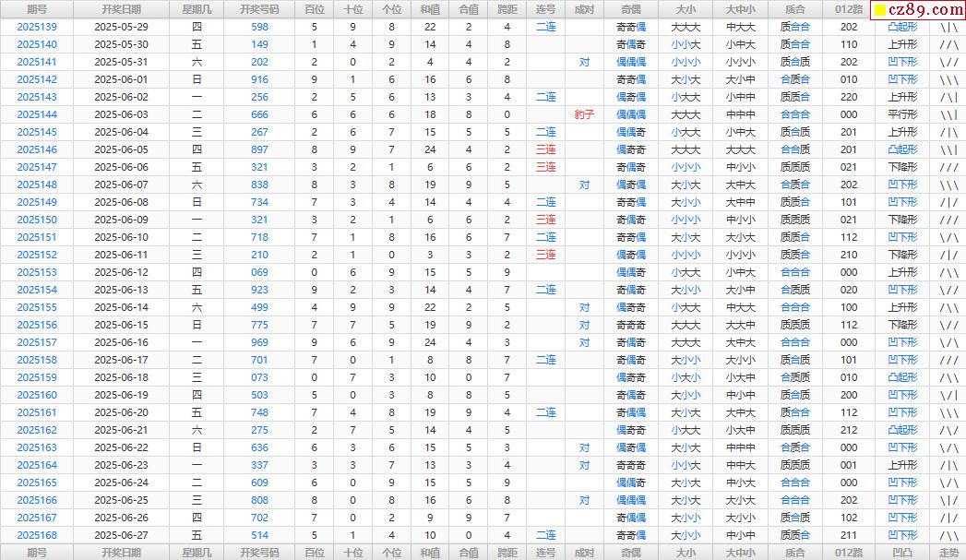Click the bottom 凹凸 column header
Viewport: 966px width, 560px height.
click(902, 553)
